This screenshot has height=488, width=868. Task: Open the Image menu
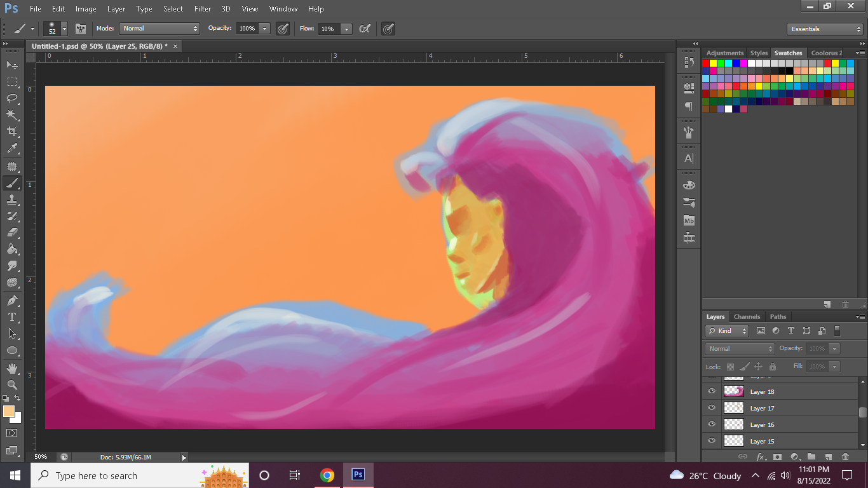coord(86,9)
